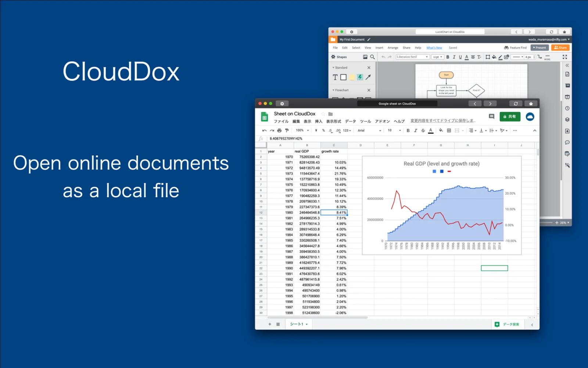Open 表示形式 menu in Google Sheet
The width and height of the screenshot is (588, 368).
click(x=334, y=121)
